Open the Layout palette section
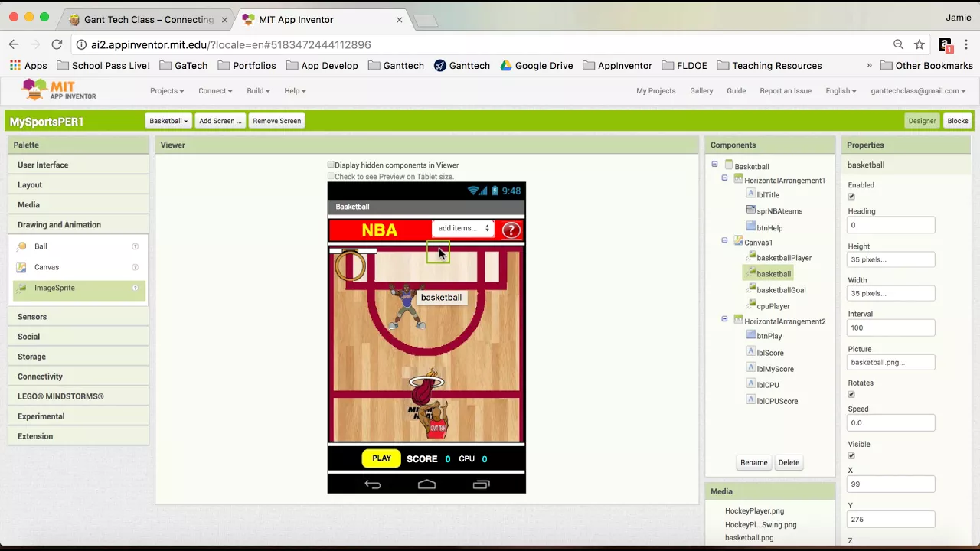The image size is (980, 551). 79,184
